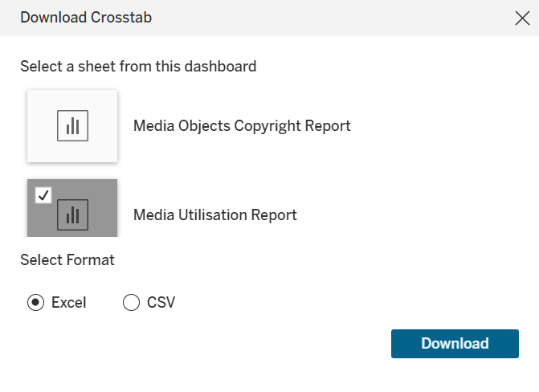Click the "Select Format" heading
The height and width of the screenshot is (392, 539).
(67, 260)
